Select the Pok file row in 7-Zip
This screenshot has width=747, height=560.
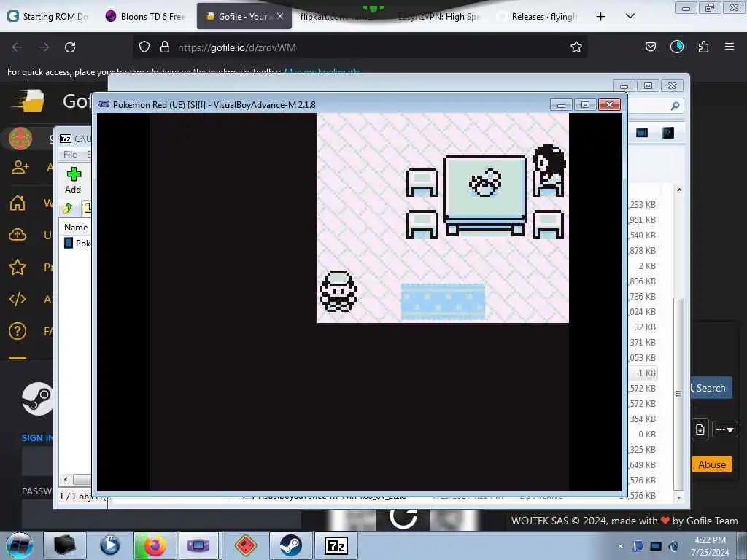77,243
